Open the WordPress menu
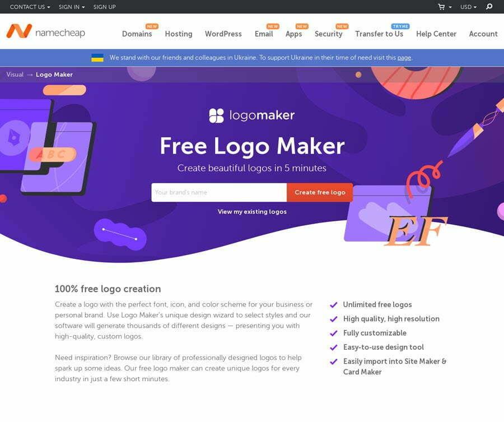 [x=223, y=34]
